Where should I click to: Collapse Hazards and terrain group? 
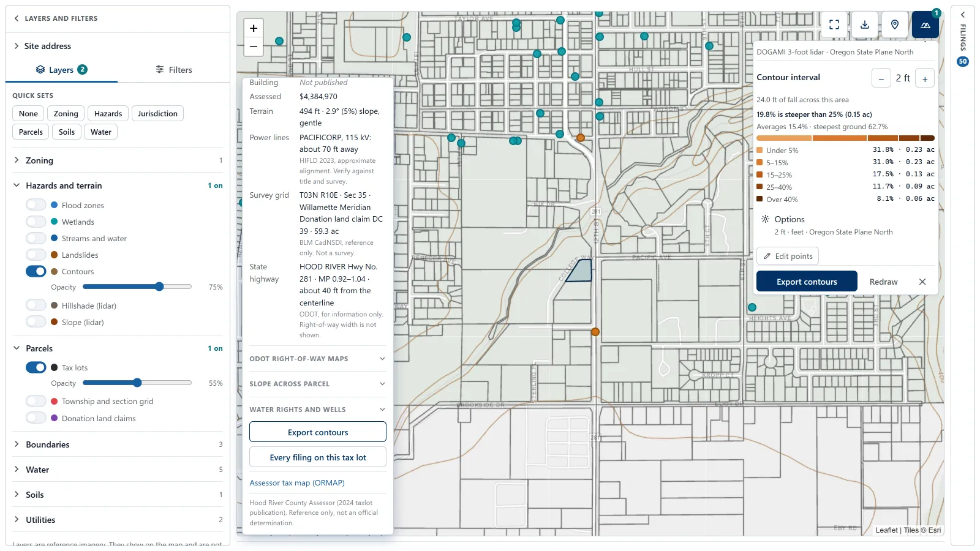[x=118, y=186]
